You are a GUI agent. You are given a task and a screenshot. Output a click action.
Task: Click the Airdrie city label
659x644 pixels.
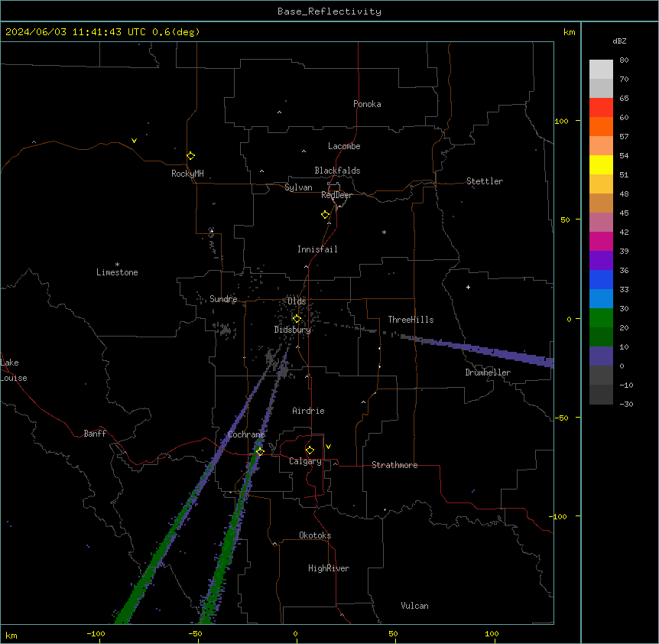point(308,411)
